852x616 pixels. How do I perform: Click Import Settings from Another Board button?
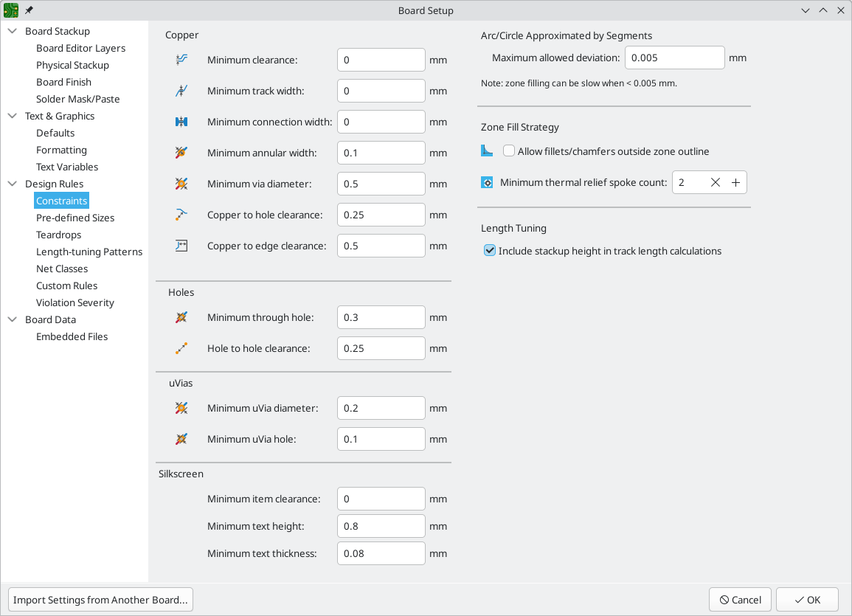(100, 600)
